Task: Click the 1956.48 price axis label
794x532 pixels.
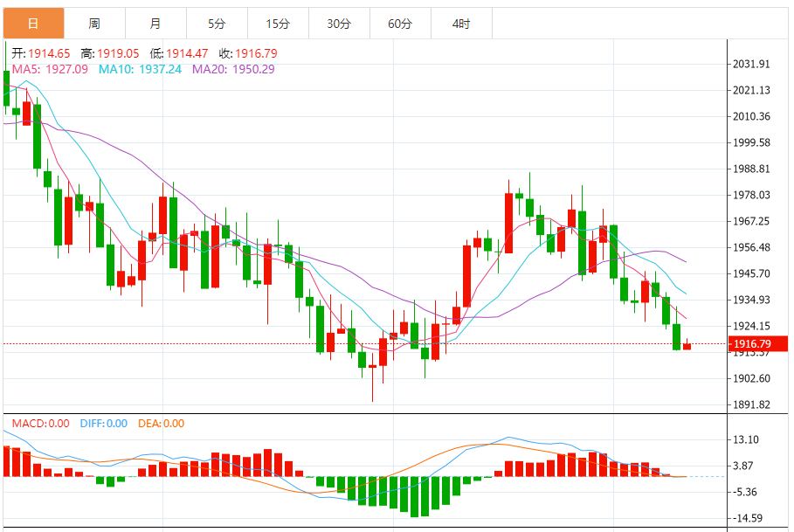Action: tap(751, 247)
